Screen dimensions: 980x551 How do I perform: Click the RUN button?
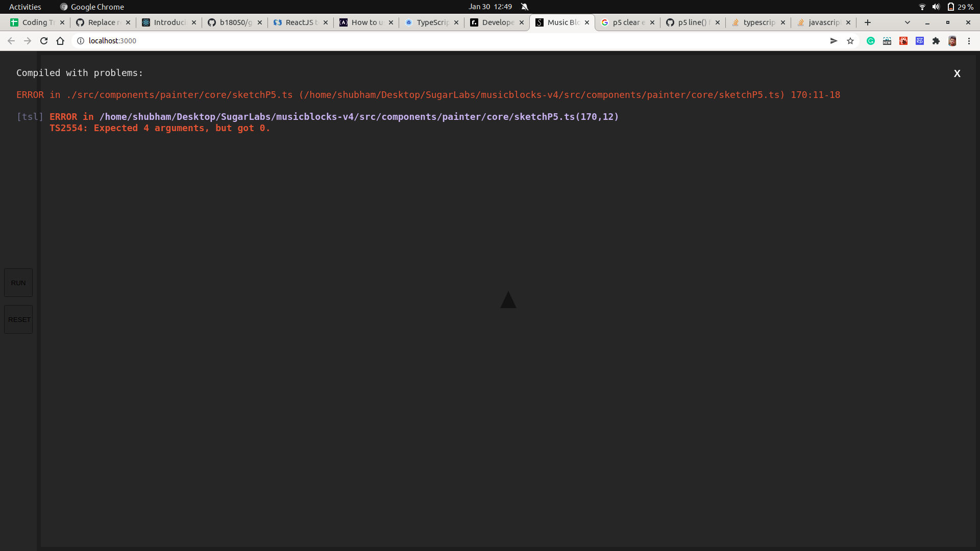tap(18, 282)
